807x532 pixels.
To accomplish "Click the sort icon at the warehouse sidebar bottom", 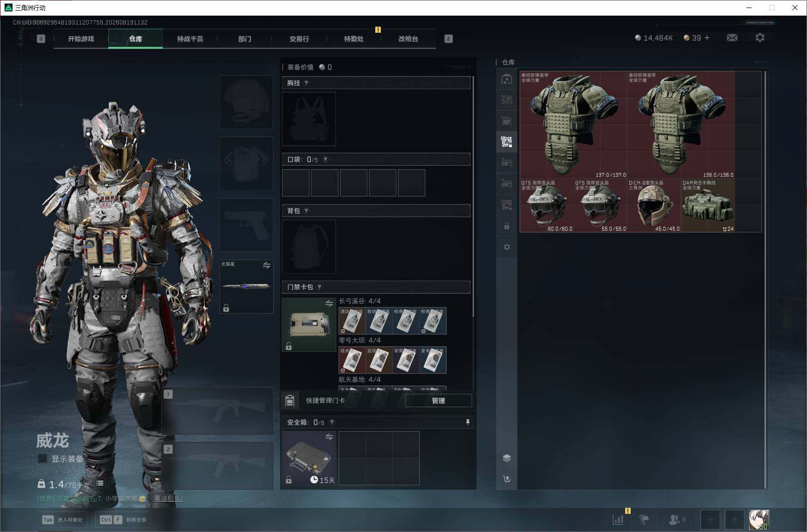I will pos(507,479).
